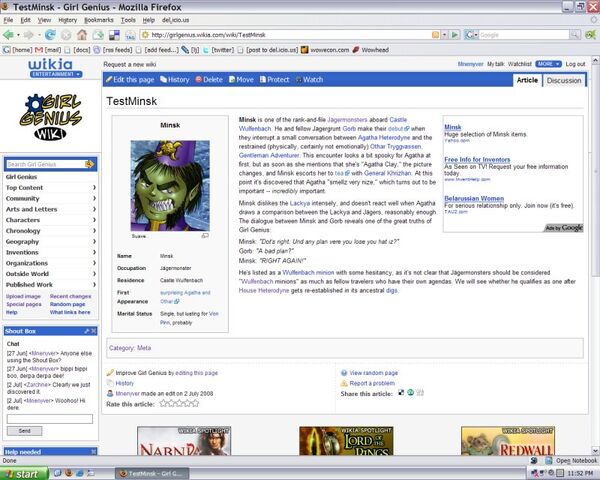Share article via del.icio.us icon
The height and width of the screenshot is (480, 600).
(401, 392)
